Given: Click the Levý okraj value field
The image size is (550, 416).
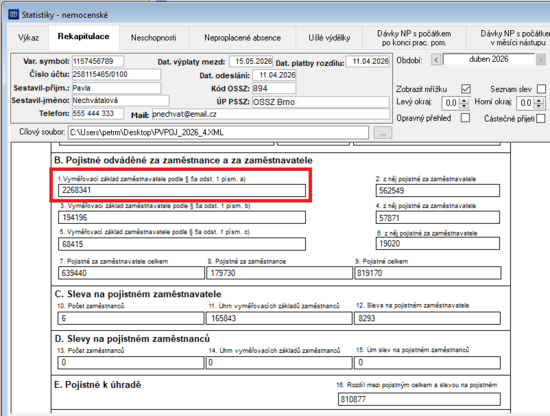Looking at the screenshot, I should click(x=451, y=103).
